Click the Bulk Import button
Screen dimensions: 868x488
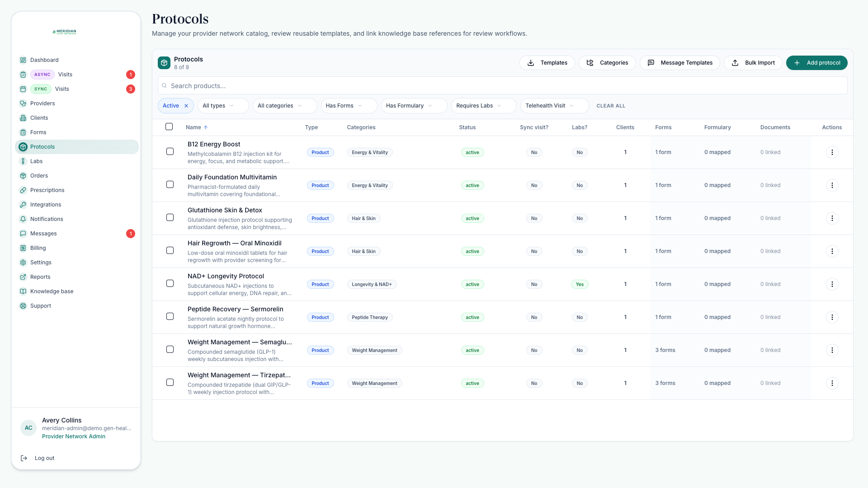pos(753,63)
